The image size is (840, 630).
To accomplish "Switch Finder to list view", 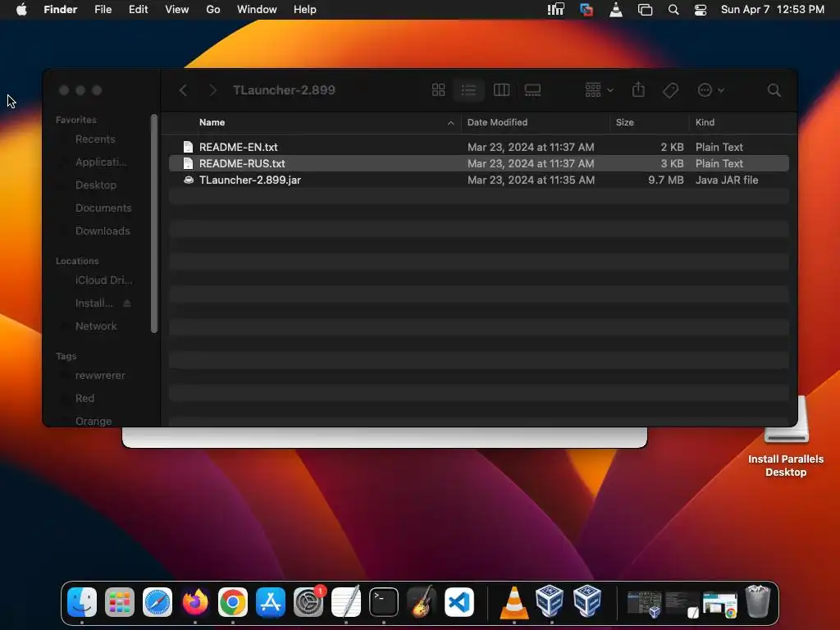I will [468, 90].
